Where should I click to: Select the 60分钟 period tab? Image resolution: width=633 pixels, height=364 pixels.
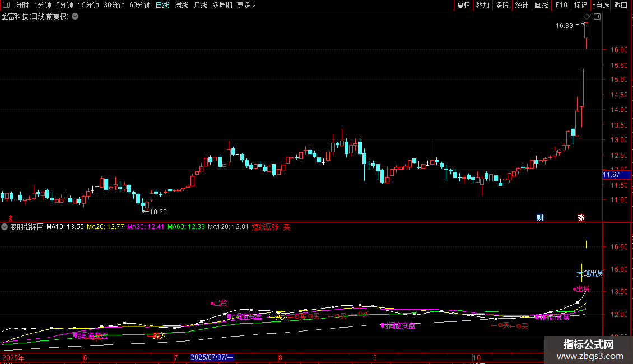tap(139, 5)
